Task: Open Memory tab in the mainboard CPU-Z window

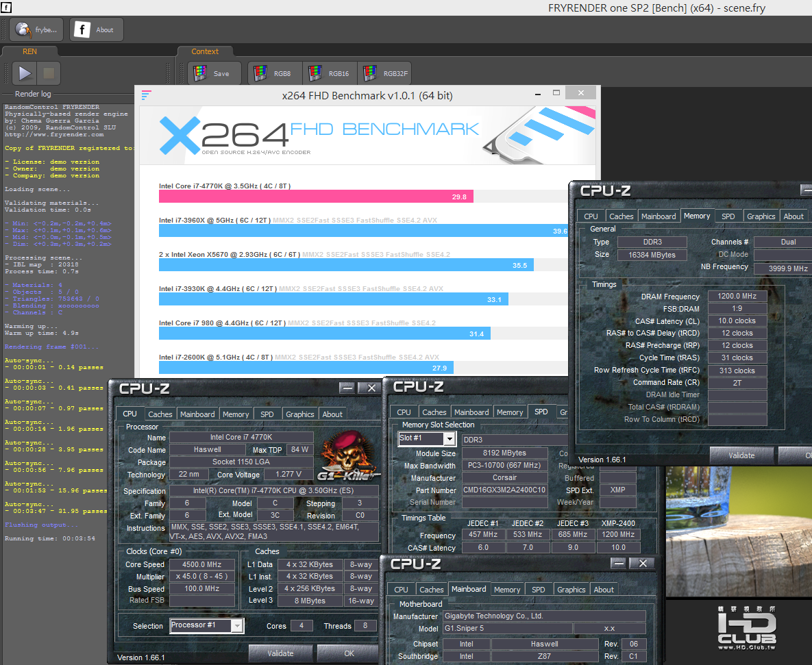Action: coord(507,590)
